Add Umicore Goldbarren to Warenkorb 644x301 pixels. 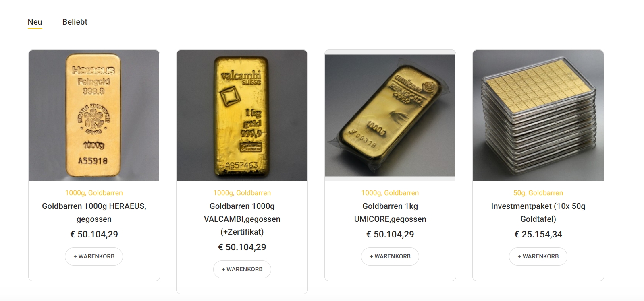390,256
